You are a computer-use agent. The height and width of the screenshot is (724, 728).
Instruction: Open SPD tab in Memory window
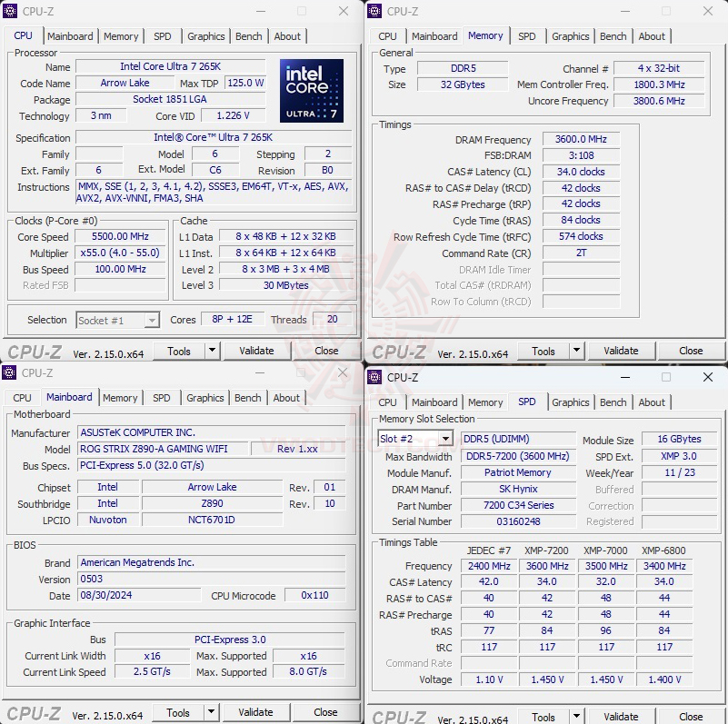[527, 36]
